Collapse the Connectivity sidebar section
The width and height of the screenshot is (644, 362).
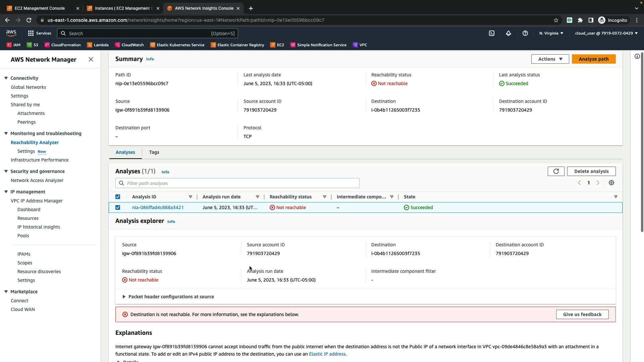pyautogui.click(x=6, y=78)
